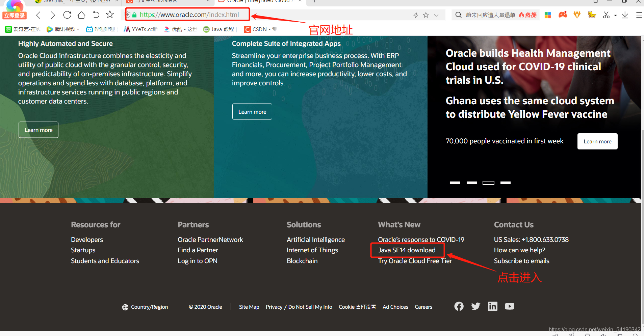This screenshot has height=336, width=644.
Task: Open Artificial Intelligence solutions link
Action: [x=316, y=240]
